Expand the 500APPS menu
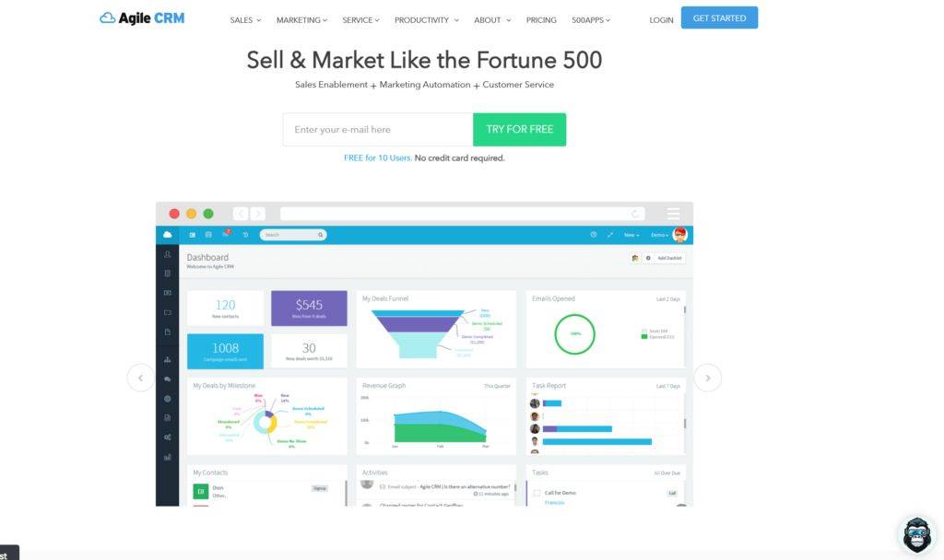 [591, 20]
